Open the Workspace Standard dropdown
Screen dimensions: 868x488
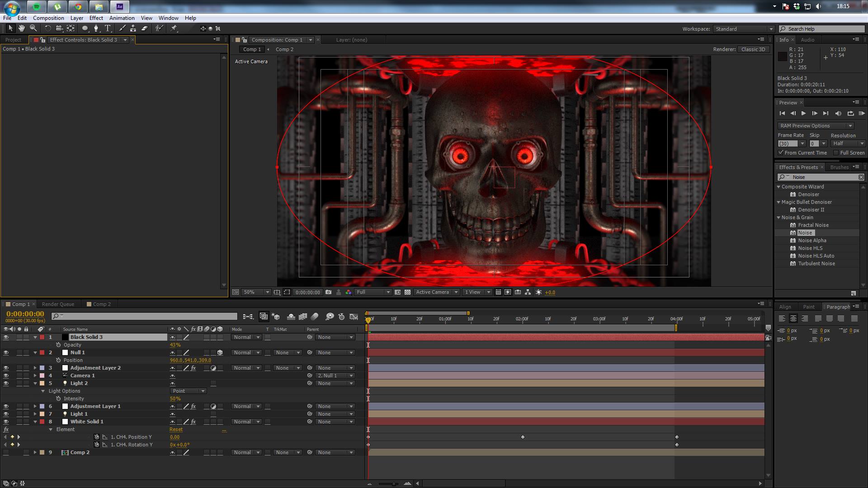pyautogui.click(x=744, y=29)
